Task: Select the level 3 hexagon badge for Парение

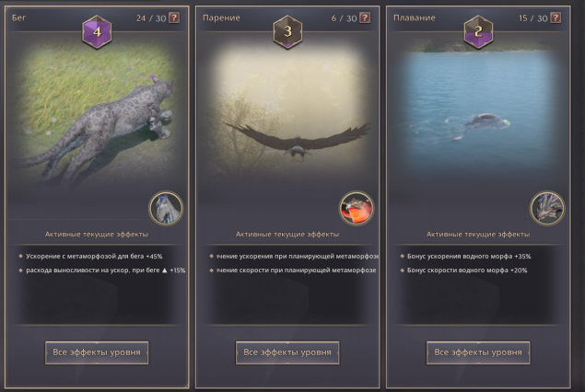Action: (x=287, y=31)
